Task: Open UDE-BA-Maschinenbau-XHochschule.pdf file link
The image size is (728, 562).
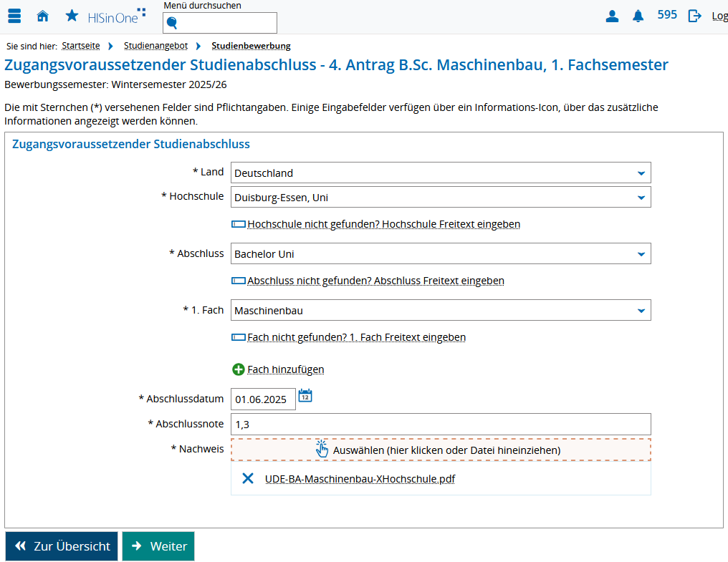Action: (360, 479)
